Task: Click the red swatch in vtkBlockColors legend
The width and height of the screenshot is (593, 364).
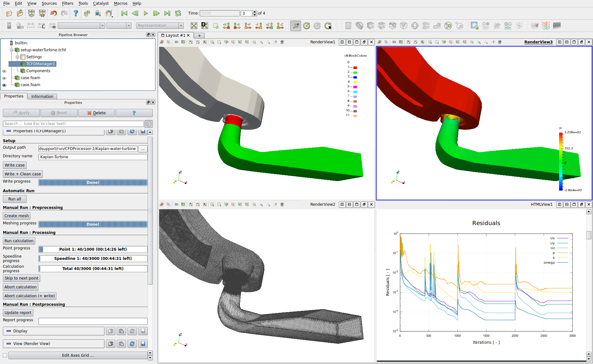Action: click(355, 67)
